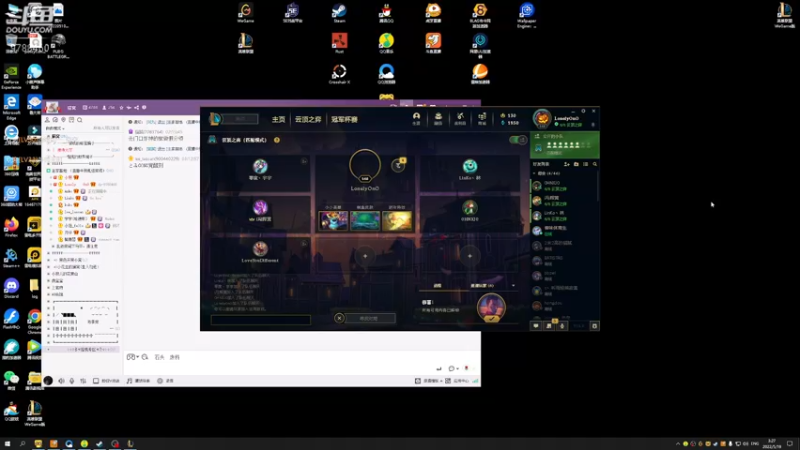The height and width of the screenshot is (450, 800).
Task: Click the LonelyOnO avatar at the top right of the client
Action: pyautogui.click(x=542, y=118)
